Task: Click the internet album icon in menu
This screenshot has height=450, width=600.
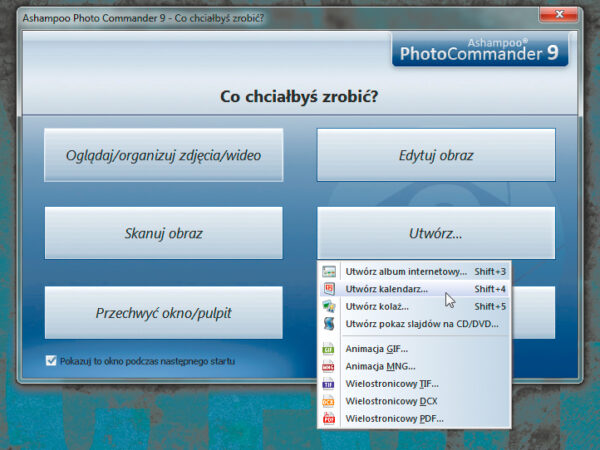Action: pos(329,272)
